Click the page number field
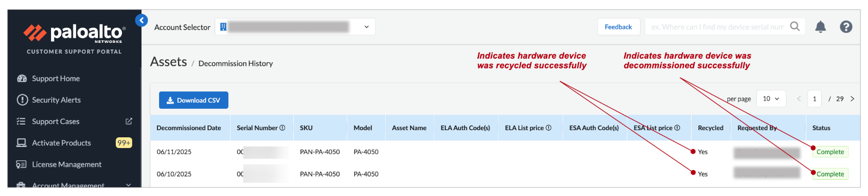This screenshot has height=196, width=868. click(x=814, y=99)
